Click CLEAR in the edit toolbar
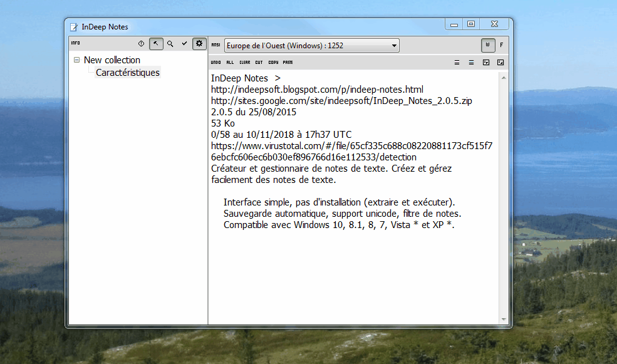 (245, 63)
